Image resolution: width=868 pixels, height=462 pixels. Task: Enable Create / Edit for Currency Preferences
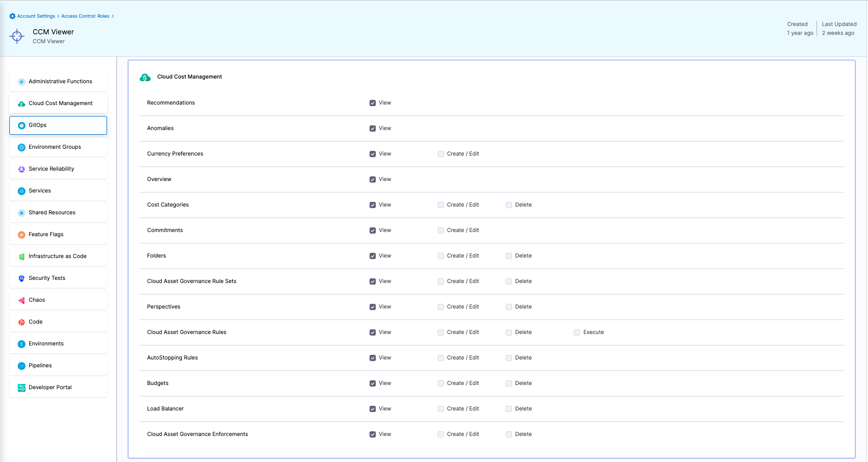(x=441, y=154)
